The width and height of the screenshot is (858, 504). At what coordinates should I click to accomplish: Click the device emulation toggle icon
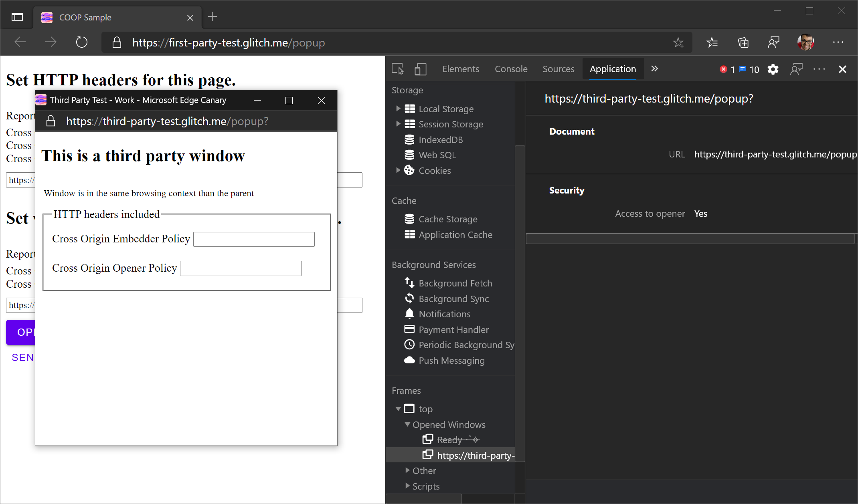coord(420,69)
